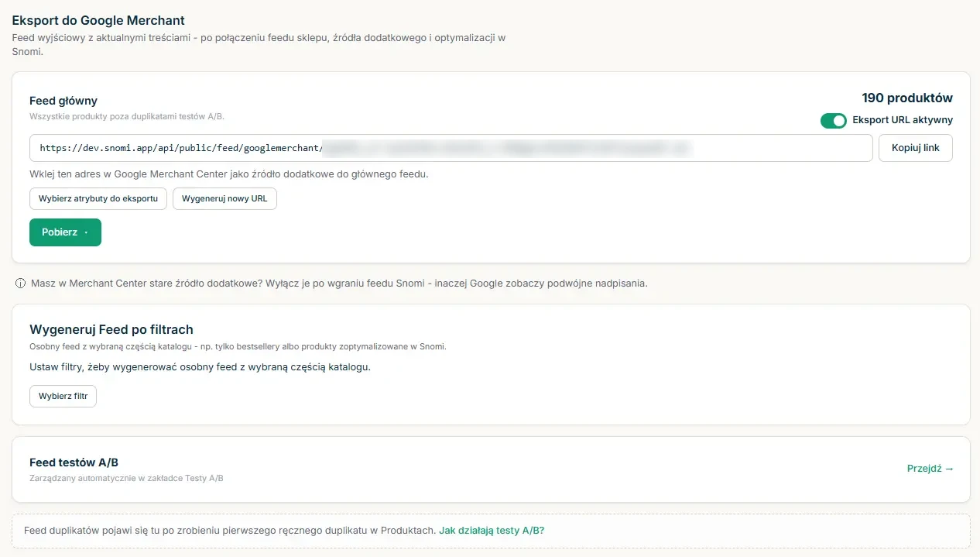
Task: Click the Kopiuj link button
Action: (x=916, y=148)
